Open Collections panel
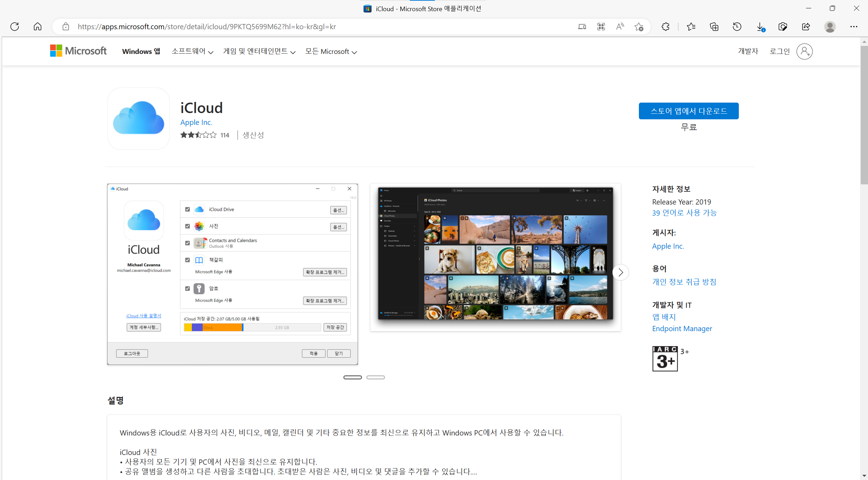The width and height of the screenshot is (868, 480). click(x=714, y=27)
